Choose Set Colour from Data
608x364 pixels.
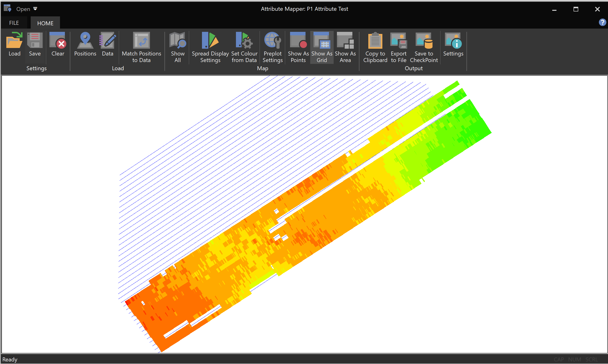coord(244,47)
